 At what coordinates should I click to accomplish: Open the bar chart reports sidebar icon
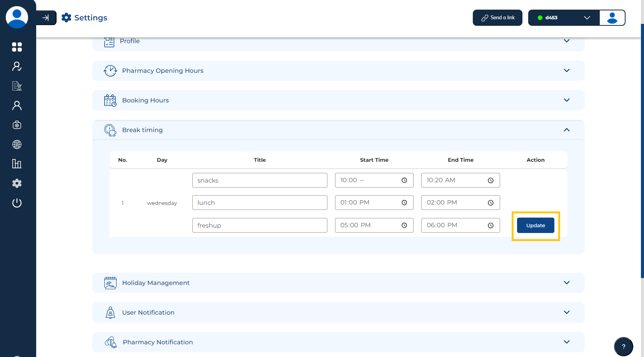click(x=17, y=164)
